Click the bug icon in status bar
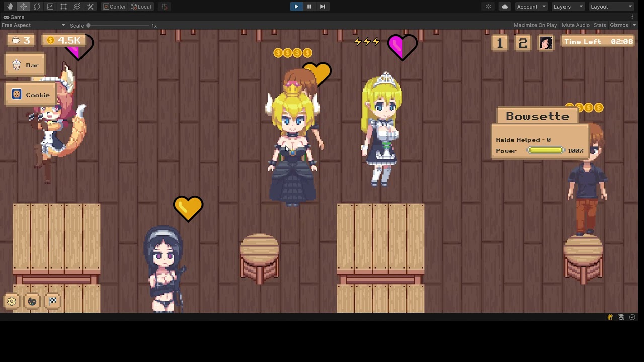644x362 pixels. [610, 317]
